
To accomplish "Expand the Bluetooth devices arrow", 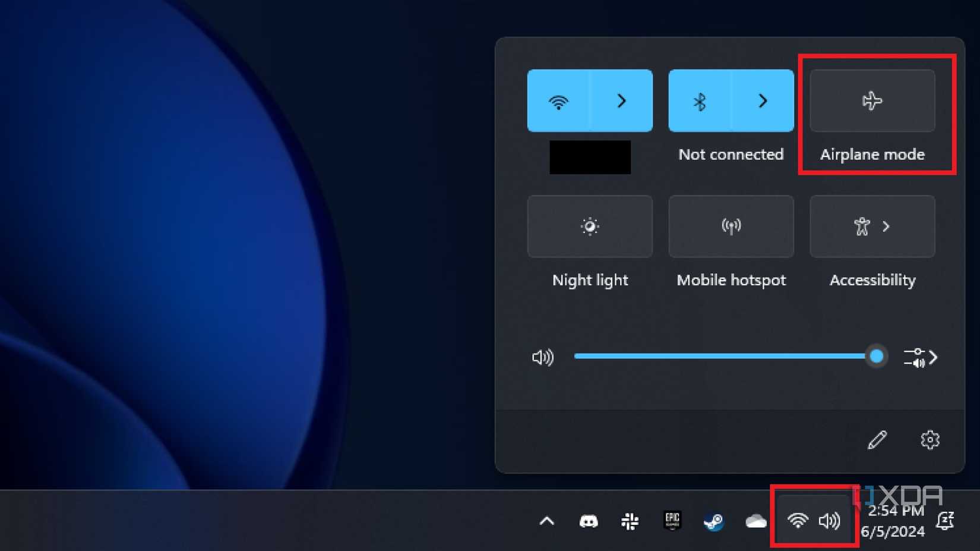I will tap(763, 101).
